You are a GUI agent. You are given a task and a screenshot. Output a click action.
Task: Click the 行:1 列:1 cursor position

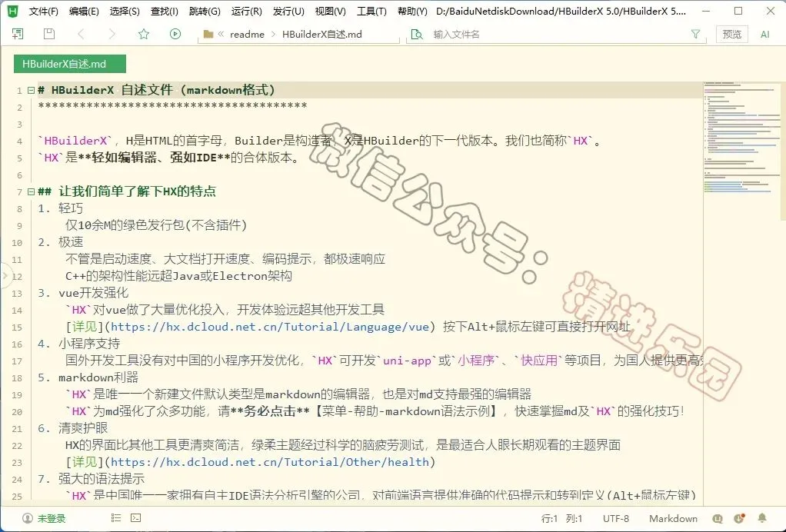pyautogui.click(x=561, y=518)
